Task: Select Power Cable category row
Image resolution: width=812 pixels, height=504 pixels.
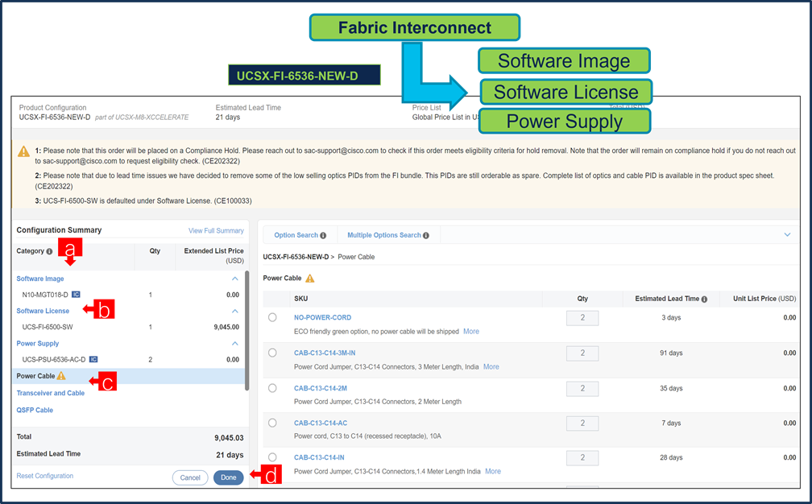Action: (x=128, y=376)
